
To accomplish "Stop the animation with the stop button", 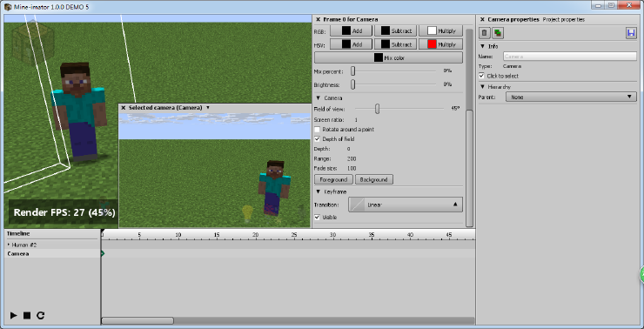I will pyautogui.click(x=27, y=315).
